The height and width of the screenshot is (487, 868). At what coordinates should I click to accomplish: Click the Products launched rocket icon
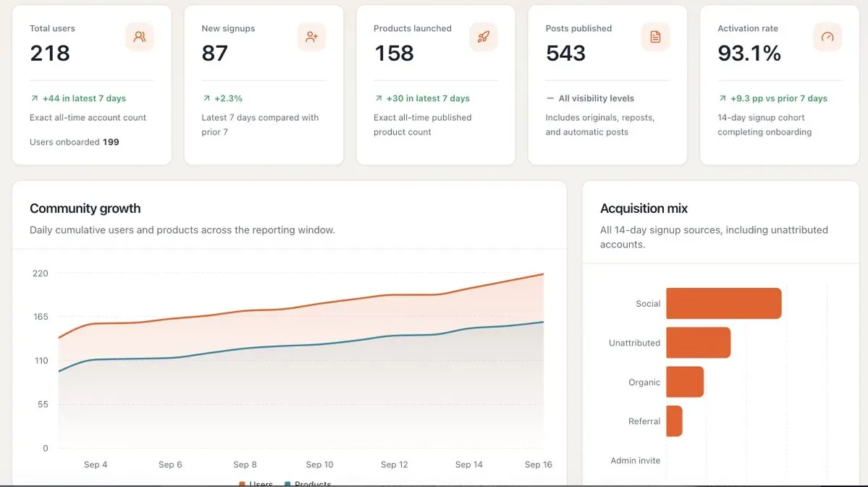[x=484, y=36]
